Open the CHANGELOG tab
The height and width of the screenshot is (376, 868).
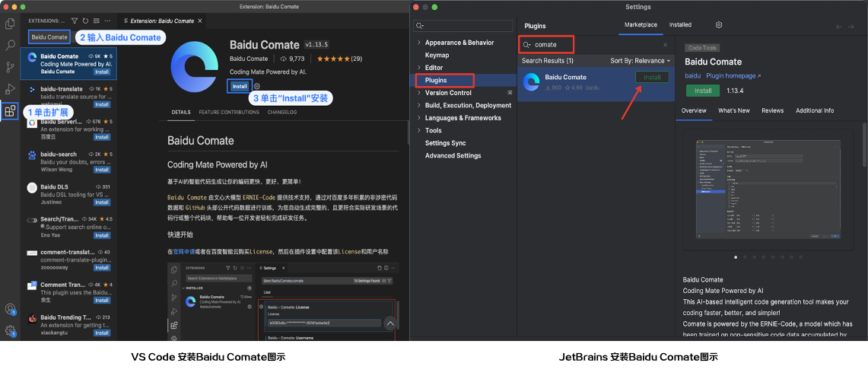[x=281, y=113]
